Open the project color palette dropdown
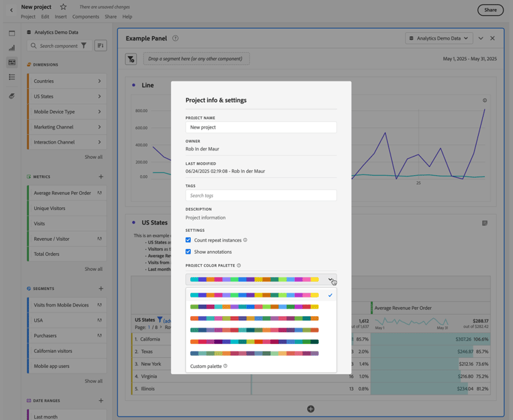 pyautogui.click(x=261, y=279)
